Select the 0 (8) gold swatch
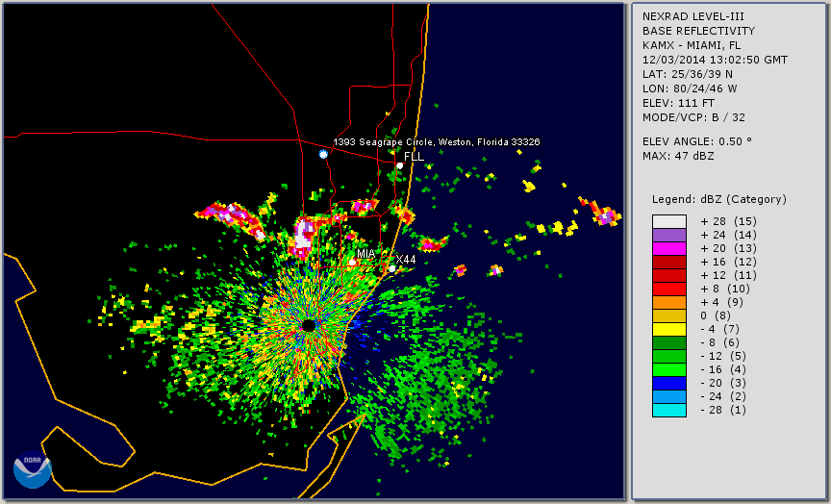This screenshot has height=504, width=831. point(669,315)
